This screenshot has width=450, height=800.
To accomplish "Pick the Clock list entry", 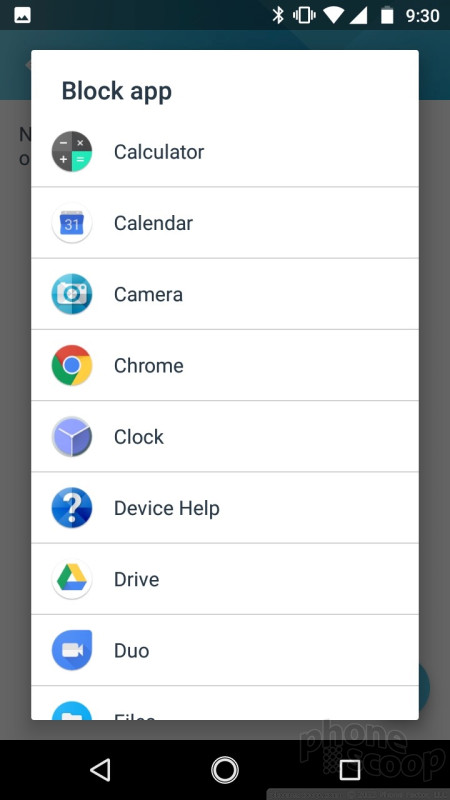I will click(x=225, y=437).
